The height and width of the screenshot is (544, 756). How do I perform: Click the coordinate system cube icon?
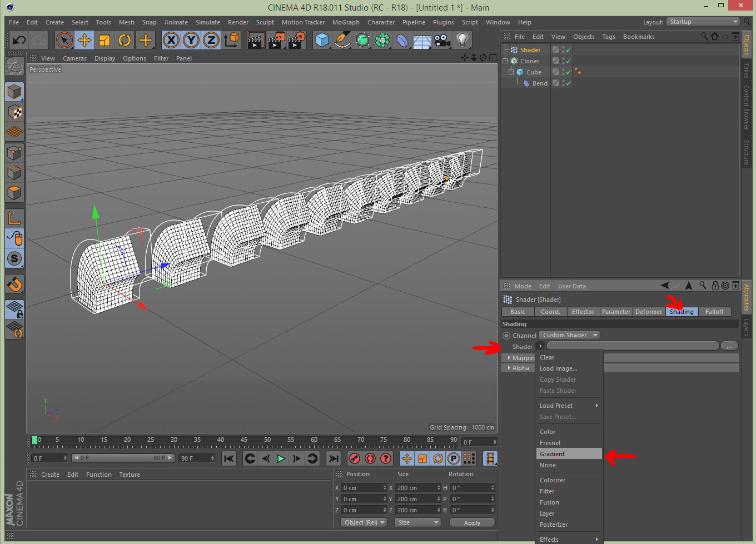pos(231,40)
